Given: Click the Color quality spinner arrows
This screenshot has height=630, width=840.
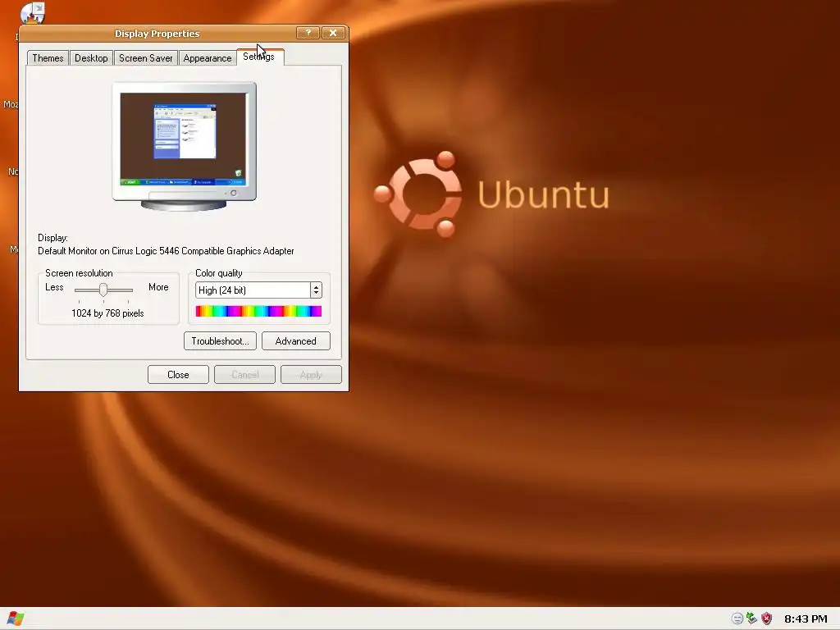Looking at the screenshot, I should [316, 290].
